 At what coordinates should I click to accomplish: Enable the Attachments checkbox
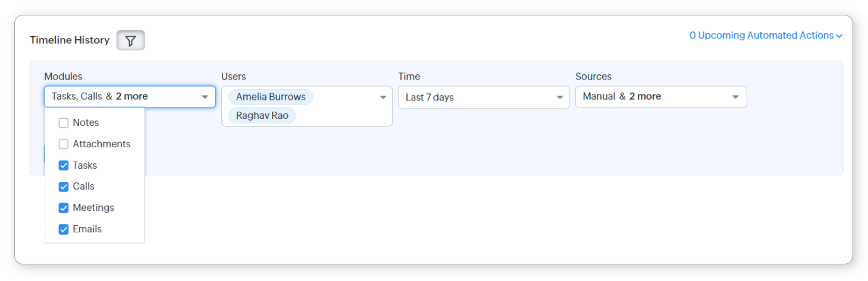pyautogui.click(x=64, y=144)
